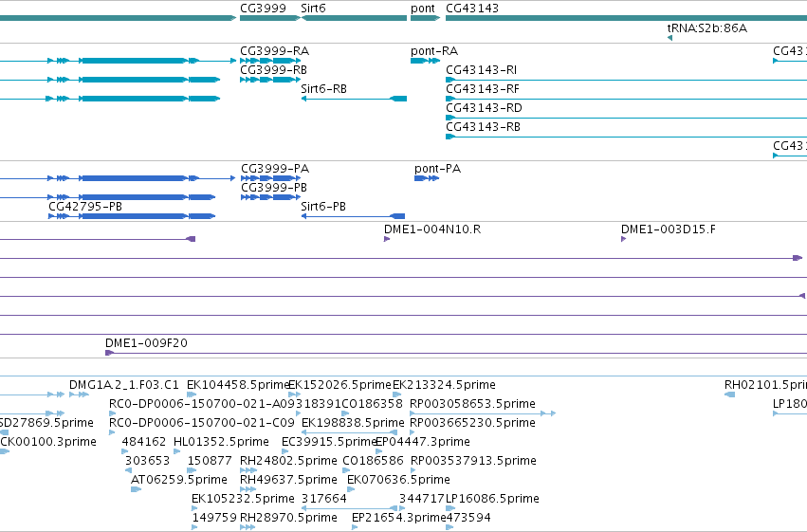The width and height of the screenshot is (807, 532).
Task: Click the small arrow glyph under tRNA:S2b:86A
Action: pos(670,38)
